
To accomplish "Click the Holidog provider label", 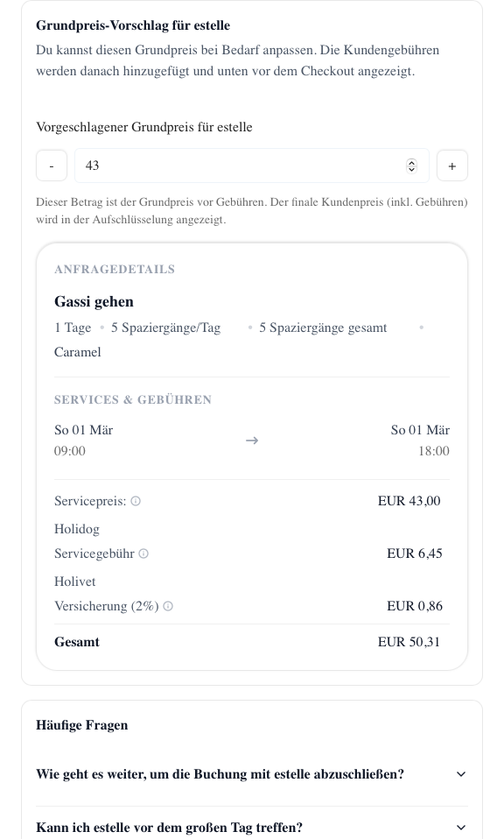I will (x=77, y=529).
